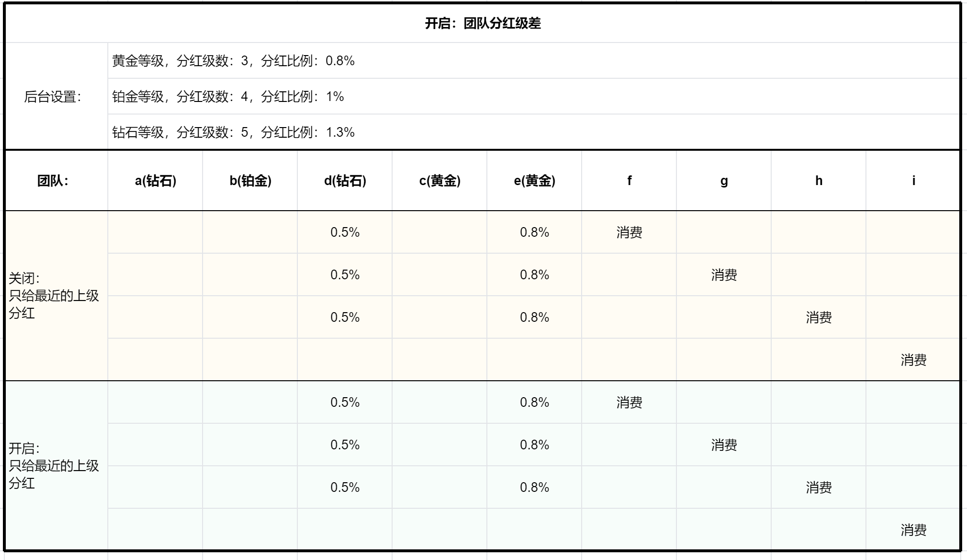Select 消费 in column g of 关闭 section
The image size is (967, 560).
coord(724,275)
